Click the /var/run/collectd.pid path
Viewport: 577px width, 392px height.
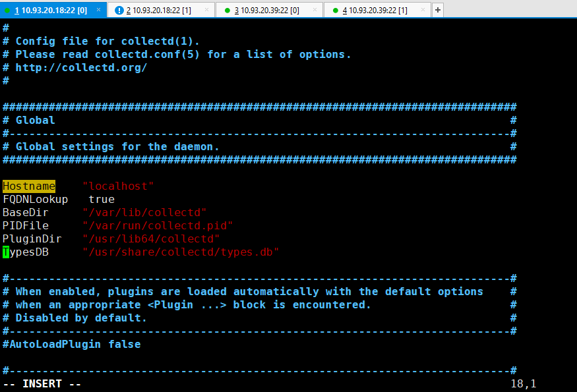(x=157, y=225)
